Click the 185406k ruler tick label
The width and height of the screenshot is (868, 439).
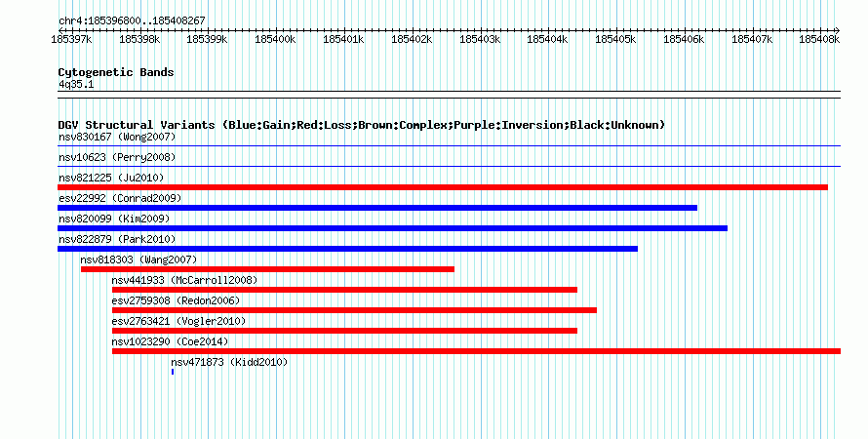tap(684, 39)
